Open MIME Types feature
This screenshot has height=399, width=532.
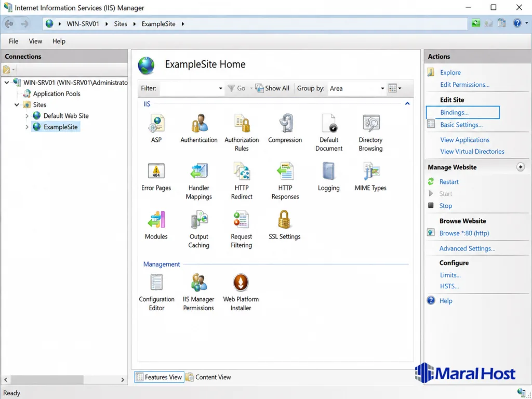tap(370, 177)
